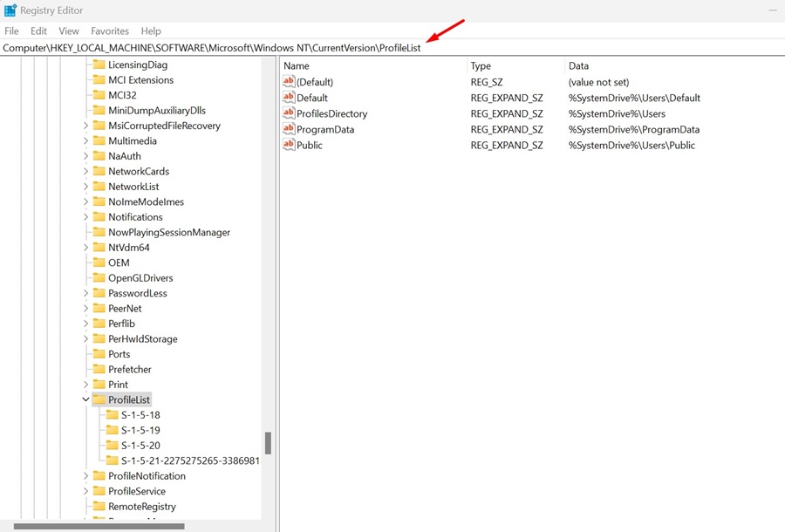Expand the PeerNet key
Screen dimensions: 785x532
[x=85, y=308]
